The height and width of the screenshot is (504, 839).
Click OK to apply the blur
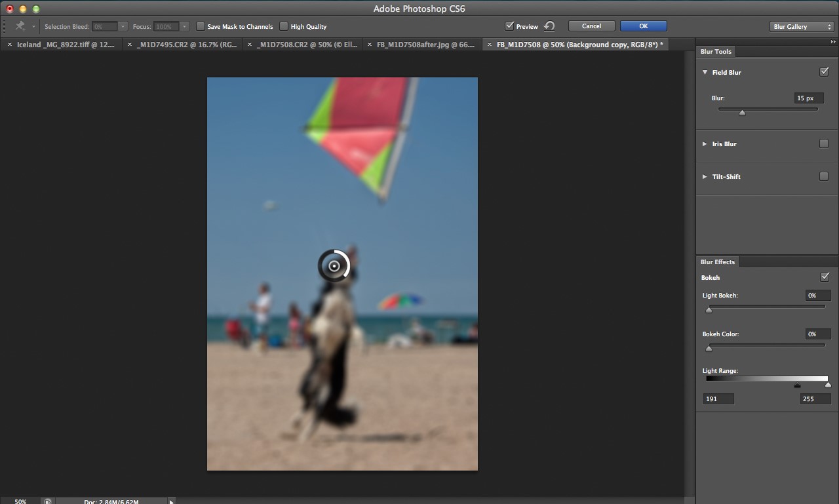tap(643, 26)
